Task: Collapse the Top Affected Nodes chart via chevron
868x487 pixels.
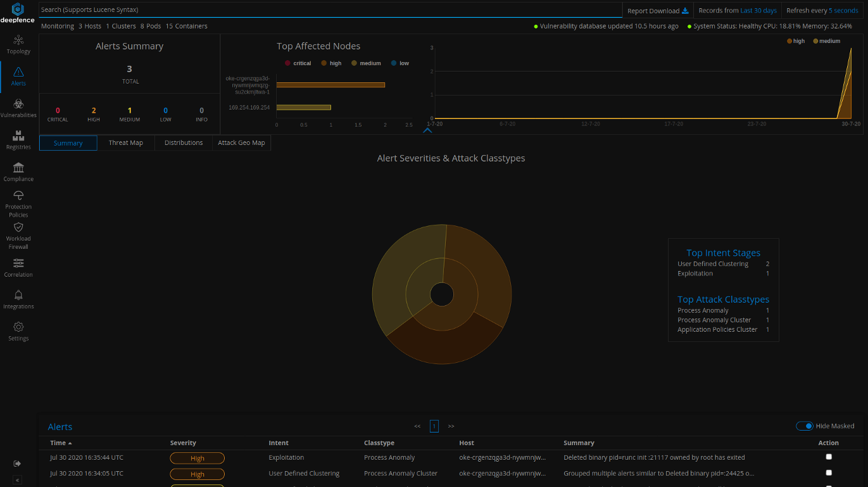Action: click(427, 130)
